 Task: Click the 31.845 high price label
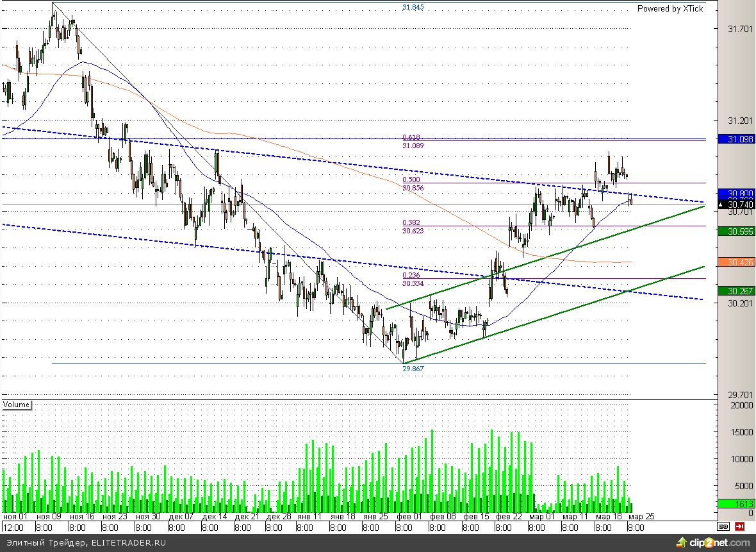[x=413, y=8]
